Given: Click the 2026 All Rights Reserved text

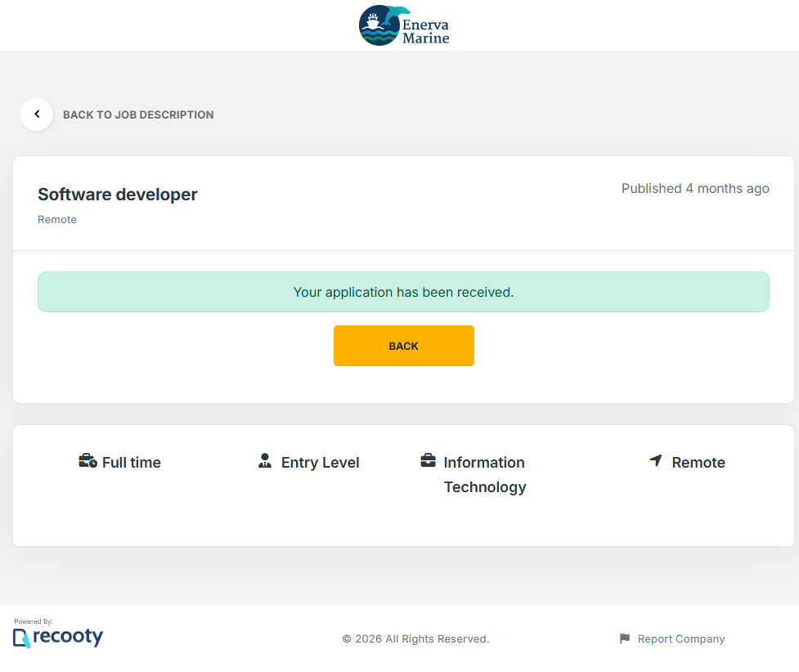Looking at the screenshot, I should tap(415, 639).
